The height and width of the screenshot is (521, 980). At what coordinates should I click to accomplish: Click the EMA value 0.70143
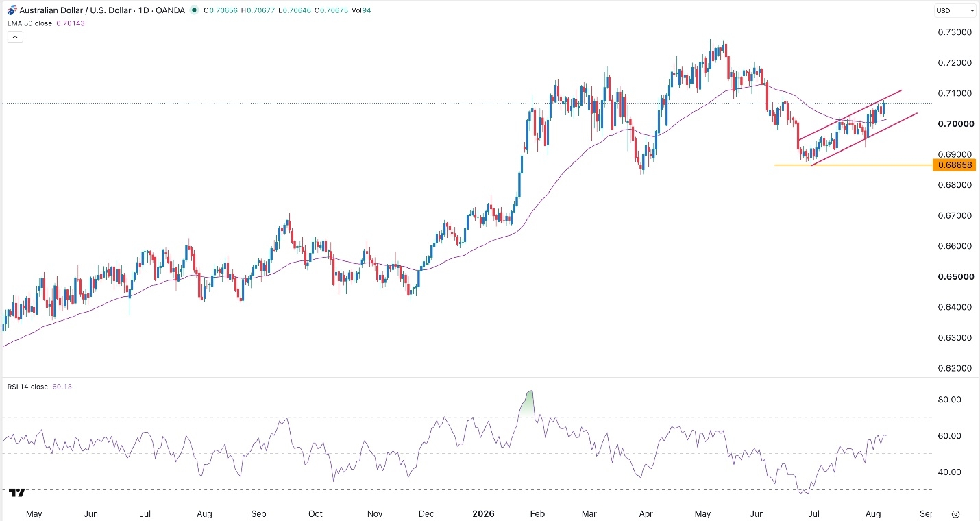pos(71,23)
